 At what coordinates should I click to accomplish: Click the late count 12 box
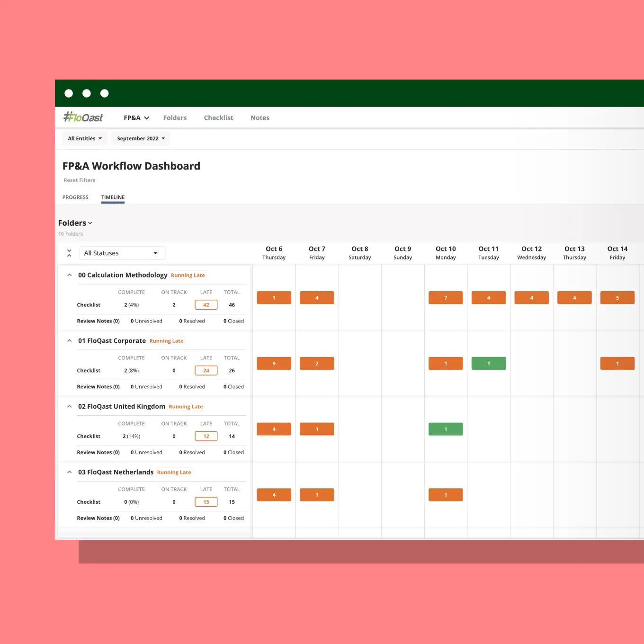pos(206,436)
